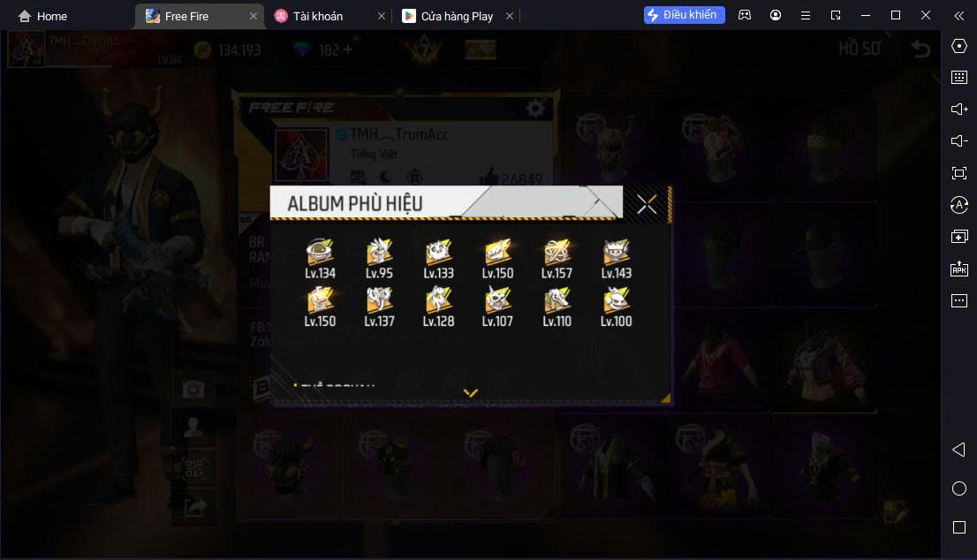Viewport: 977px width, 560px height.
Task: Go to the Home tab
Action: [x=42, y=16]
